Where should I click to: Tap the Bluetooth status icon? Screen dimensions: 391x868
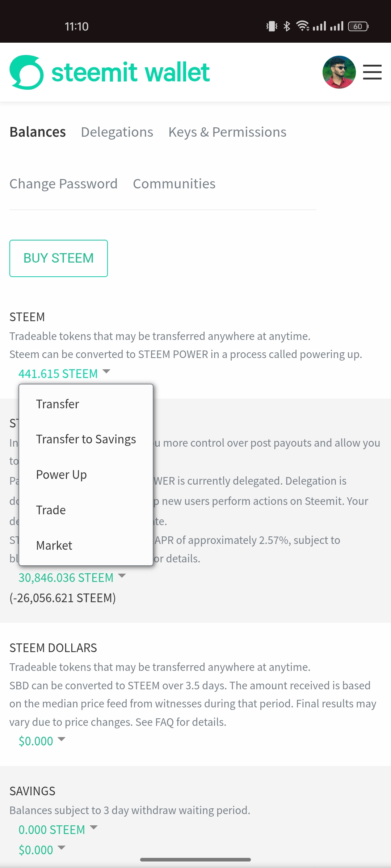pyautogui.click(x=287, y=26)
